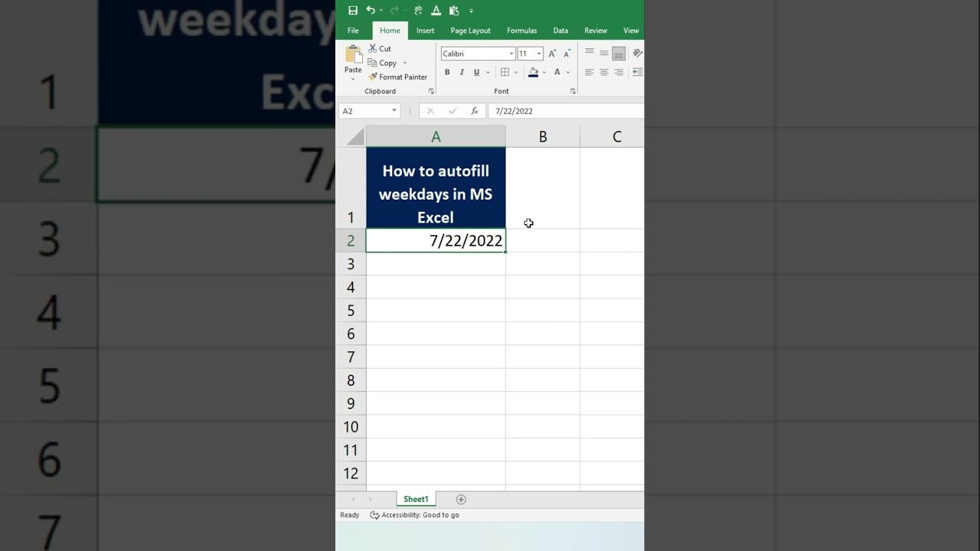
Task: Open the Name Box dropdown
Action: [394, 111]
